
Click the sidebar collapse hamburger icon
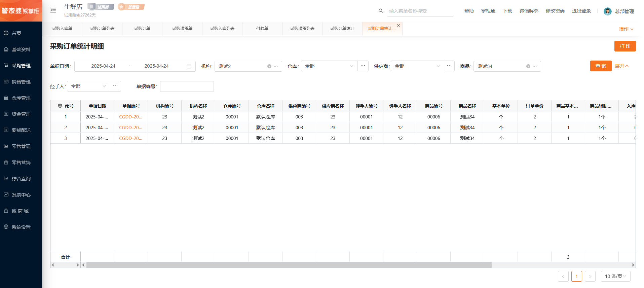53,10
